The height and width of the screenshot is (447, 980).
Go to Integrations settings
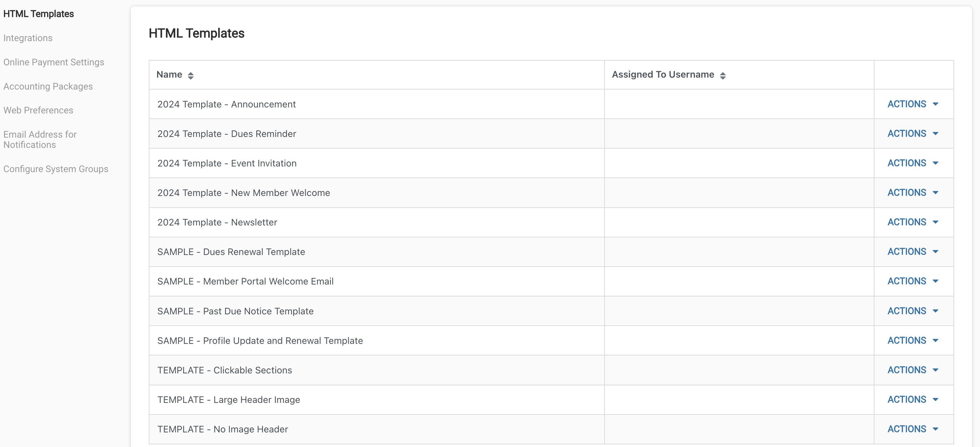[x=28, y=38]
